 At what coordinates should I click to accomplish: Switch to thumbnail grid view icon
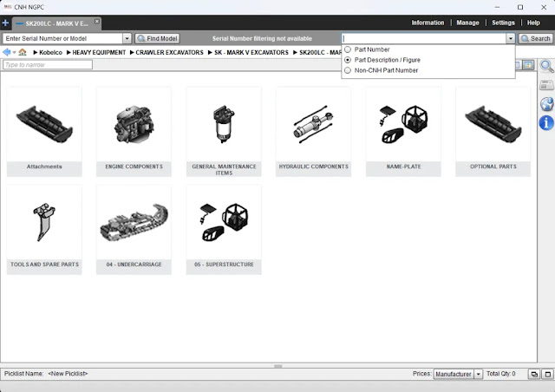[x=528, y=65]
